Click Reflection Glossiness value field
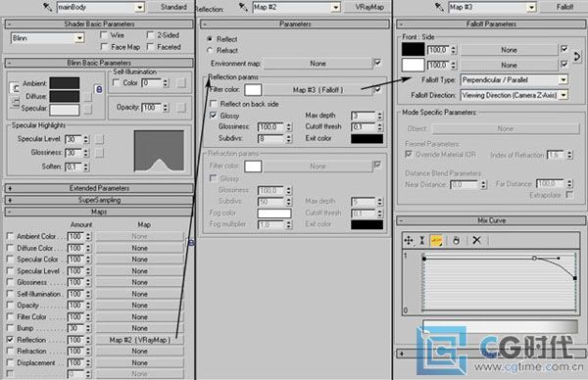588x380 pixels. tap(270, 127)
